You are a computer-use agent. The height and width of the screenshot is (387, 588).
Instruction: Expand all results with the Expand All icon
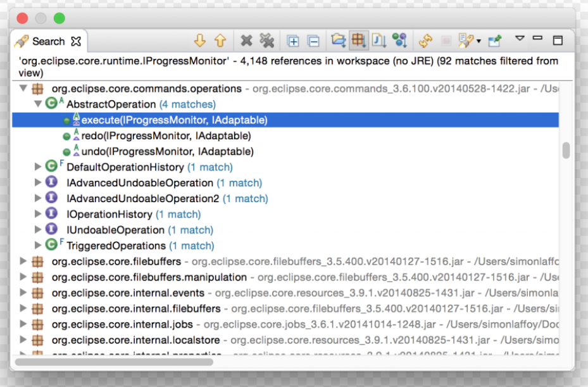click(293, 40)
